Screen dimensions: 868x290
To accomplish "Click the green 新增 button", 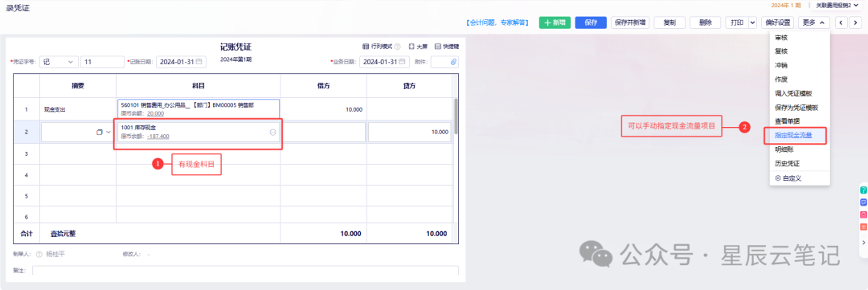I will [x=555, y=22].
